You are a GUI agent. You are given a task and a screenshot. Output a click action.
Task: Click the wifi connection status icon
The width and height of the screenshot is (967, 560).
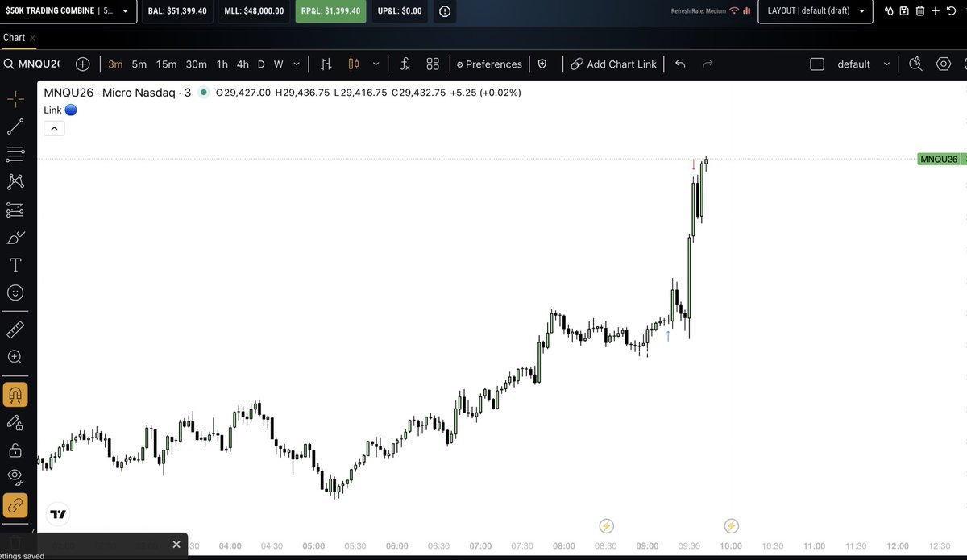coord(734,11)
